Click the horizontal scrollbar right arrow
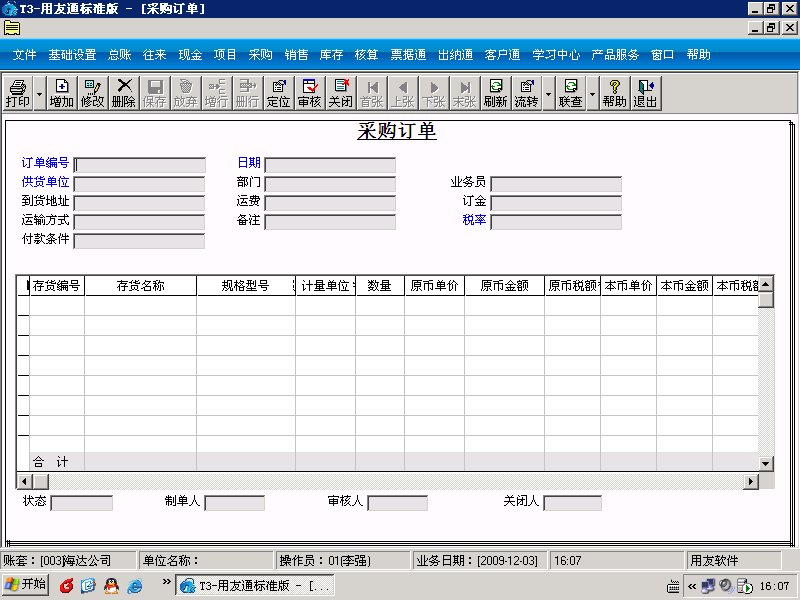The image size is (800, 600). 751,481
